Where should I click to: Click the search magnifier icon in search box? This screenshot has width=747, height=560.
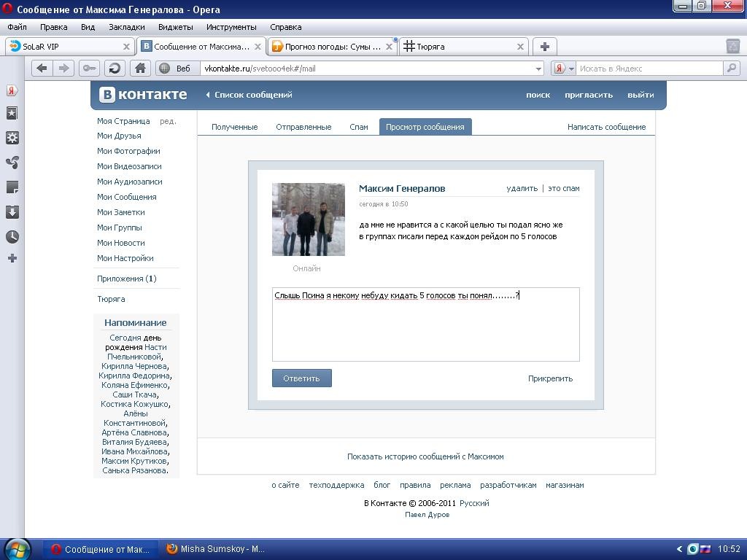coord(731,68)
